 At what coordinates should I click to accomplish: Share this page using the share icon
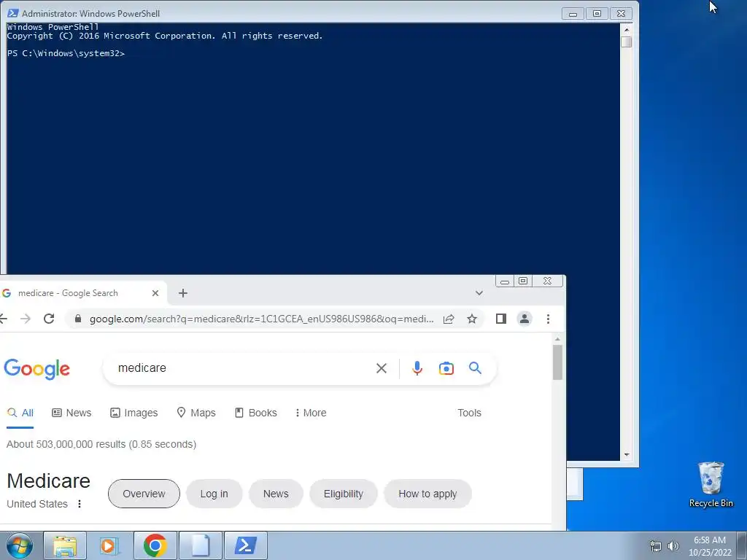pyautogui.click(x=449, y=319)
